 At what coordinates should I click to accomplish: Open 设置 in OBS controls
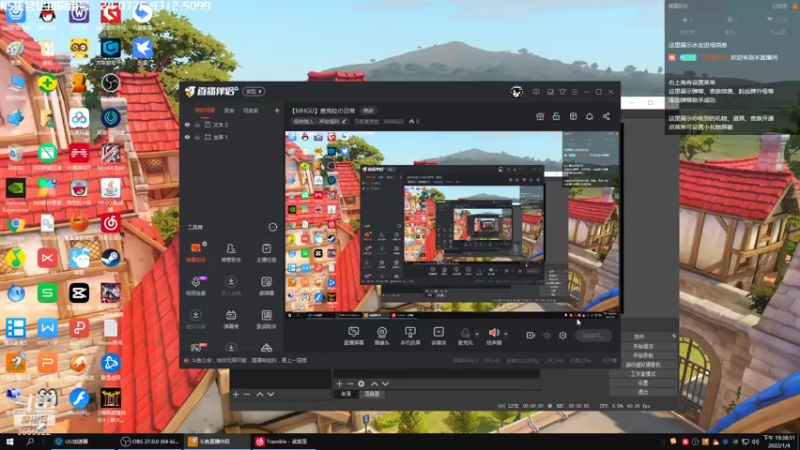(x=643, y=383)
